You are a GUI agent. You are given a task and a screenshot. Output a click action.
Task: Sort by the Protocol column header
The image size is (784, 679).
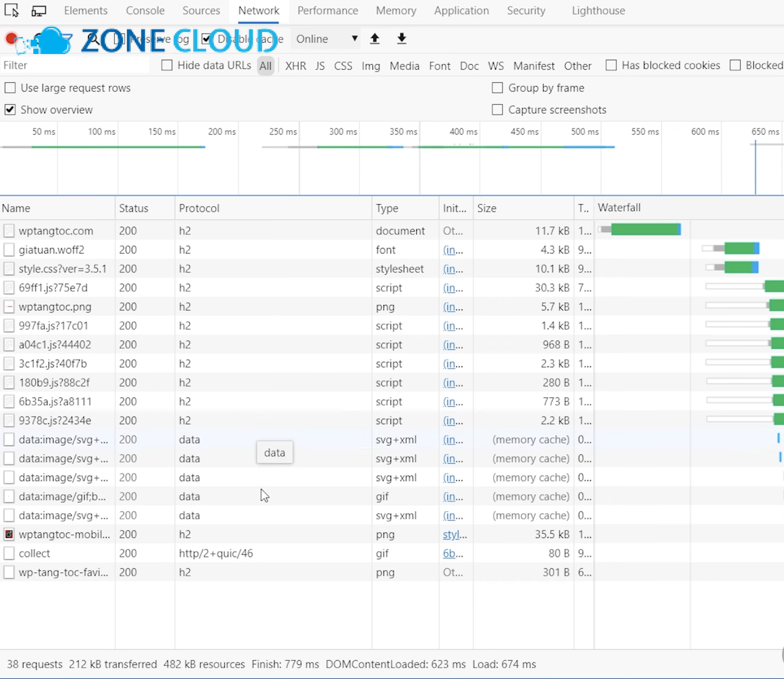[x=273, y=208]
